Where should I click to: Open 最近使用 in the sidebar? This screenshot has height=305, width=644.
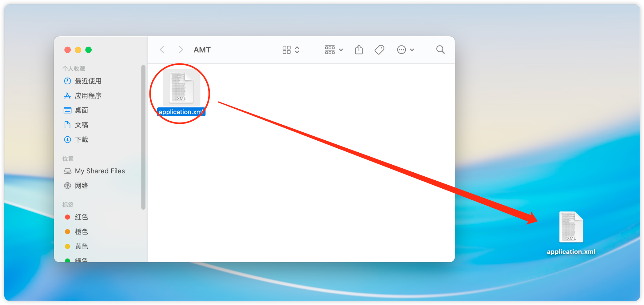pos(88,81)
